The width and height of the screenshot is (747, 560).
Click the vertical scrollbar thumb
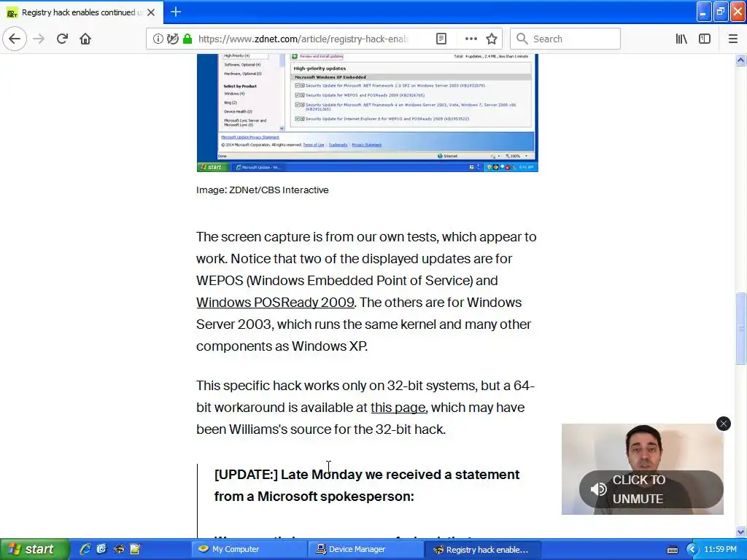coord(741,329)
